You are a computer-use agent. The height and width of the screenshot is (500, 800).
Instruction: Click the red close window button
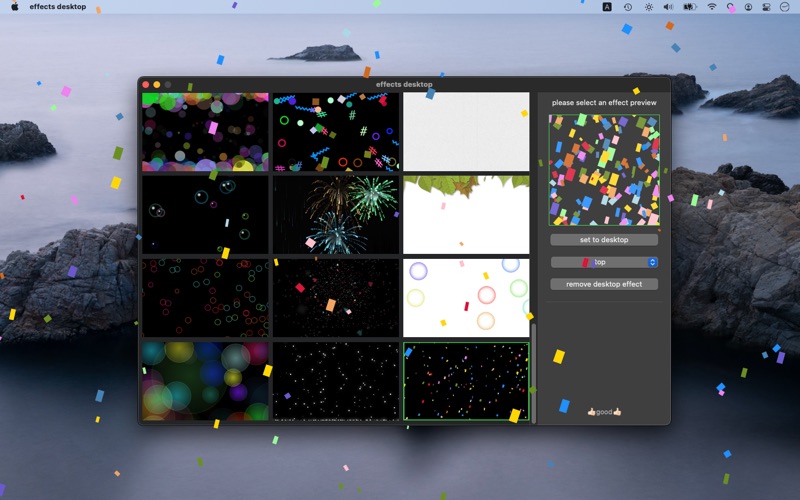(x=145, y=85)
